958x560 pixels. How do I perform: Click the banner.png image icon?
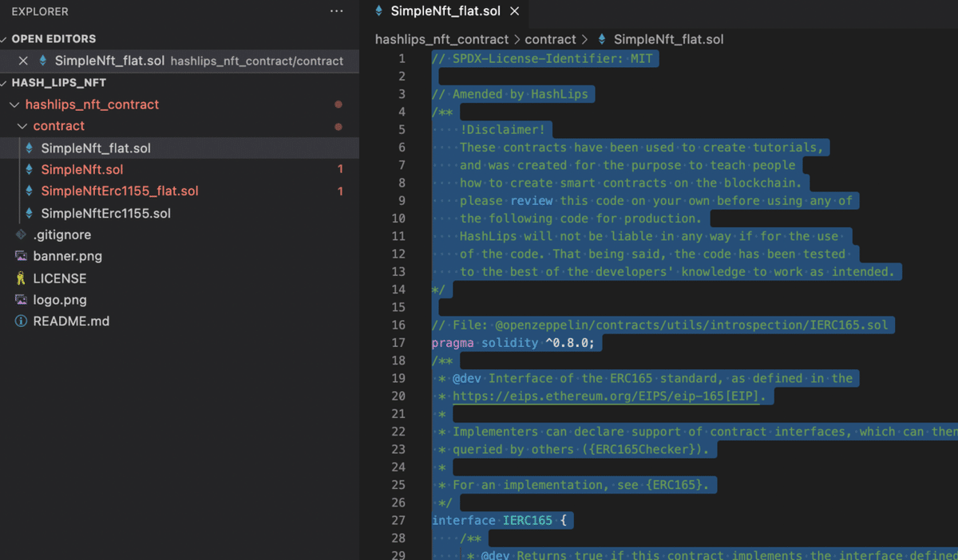click(x=21, y=256)
